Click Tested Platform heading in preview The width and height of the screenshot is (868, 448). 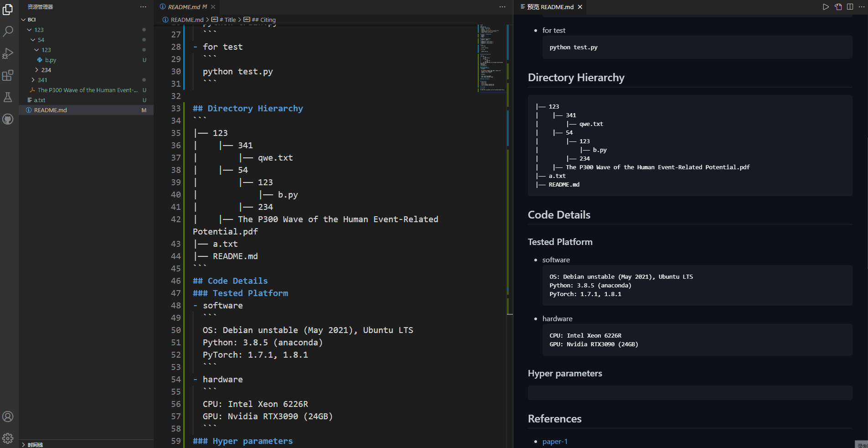(x=560, y=242)
